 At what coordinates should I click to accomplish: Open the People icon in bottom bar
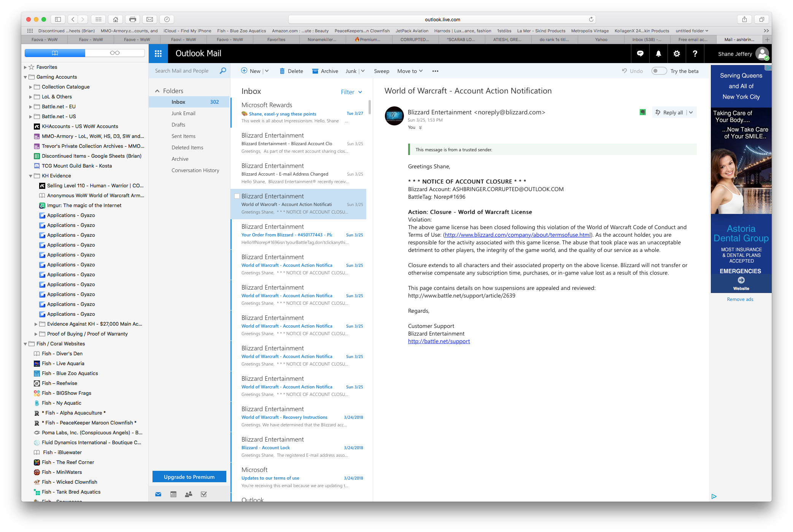click(188, 494)
